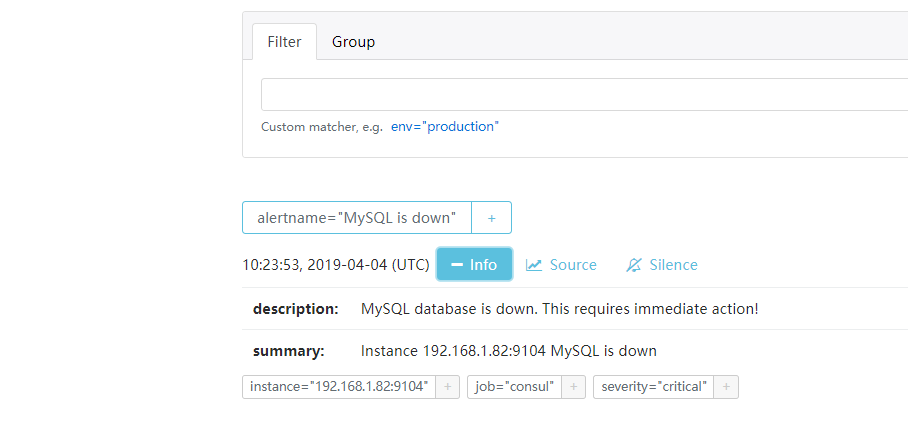Collapse alert details with Info button

pyautogui.click(x=474, y=264)
